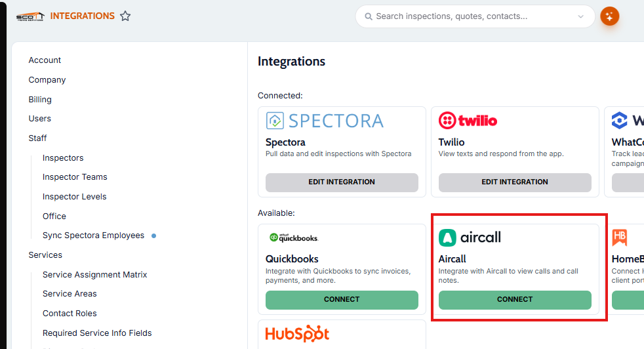Click the company logo in header
This screenshot has width=644, height=349.
click(30, 16)
